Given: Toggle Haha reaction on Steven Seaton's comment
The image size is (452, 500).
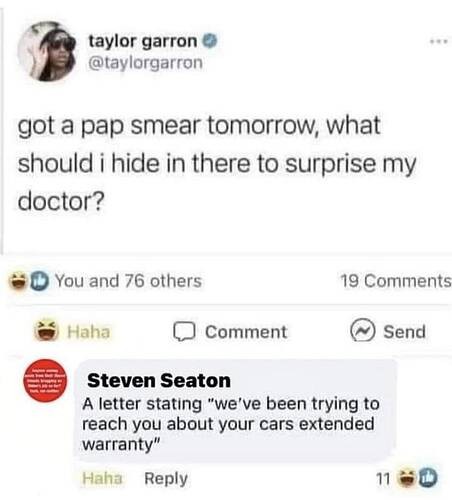Looking at the screenshot, I should pyautogui.click(x=102, y=478).
